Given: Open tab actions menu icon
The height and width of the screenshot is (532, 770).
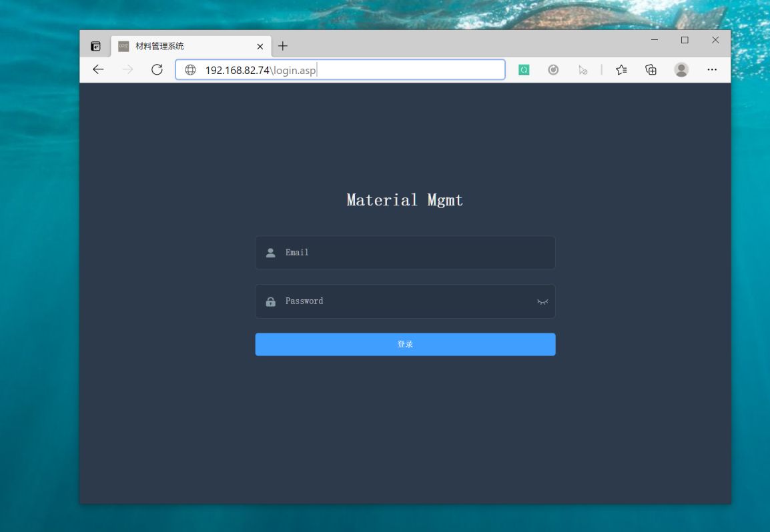Looking at the screenshot, I should (96, 46).
